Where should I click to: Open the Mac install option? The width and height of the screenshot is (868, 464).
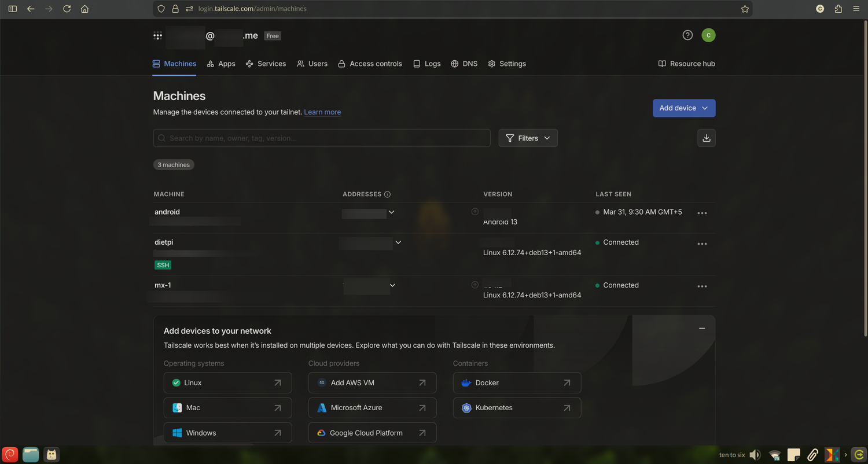click(x=228, y=408)
